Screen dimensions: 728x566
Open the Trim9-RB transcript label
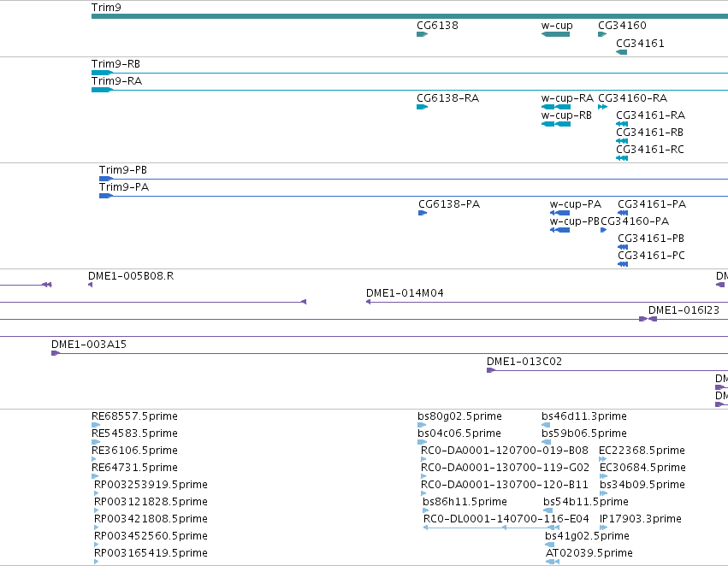(115, 63)
